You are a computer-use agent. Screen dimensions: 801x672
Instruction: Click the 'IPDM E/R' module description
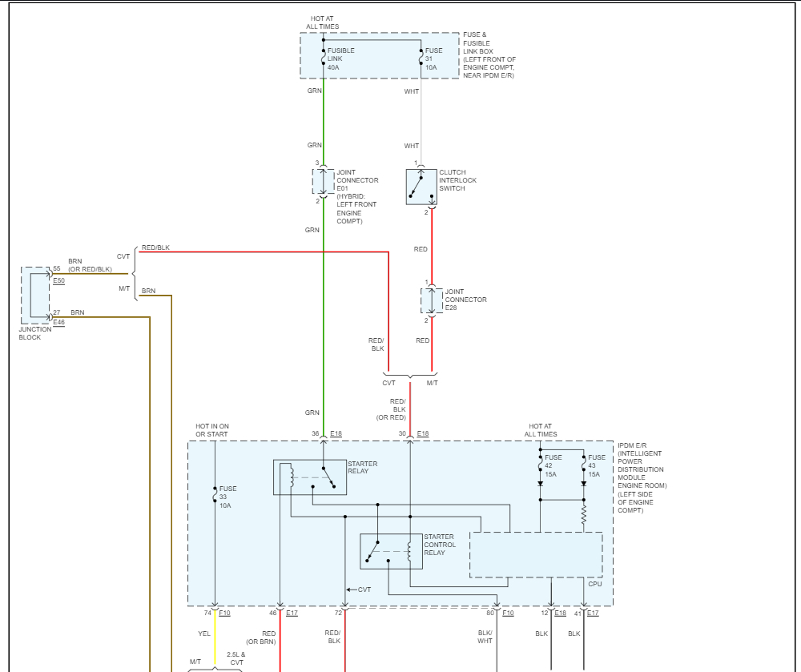642,478
